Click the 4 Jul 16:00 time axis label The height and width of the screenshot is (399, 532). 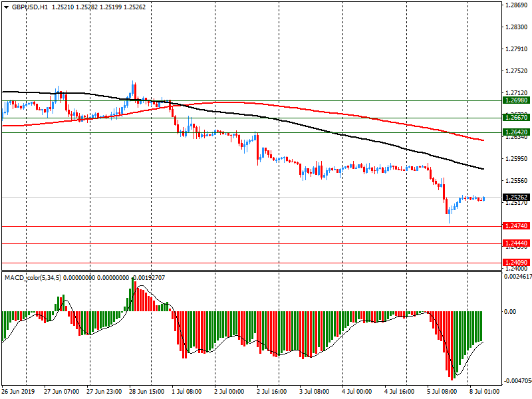(x=400, y=392)
